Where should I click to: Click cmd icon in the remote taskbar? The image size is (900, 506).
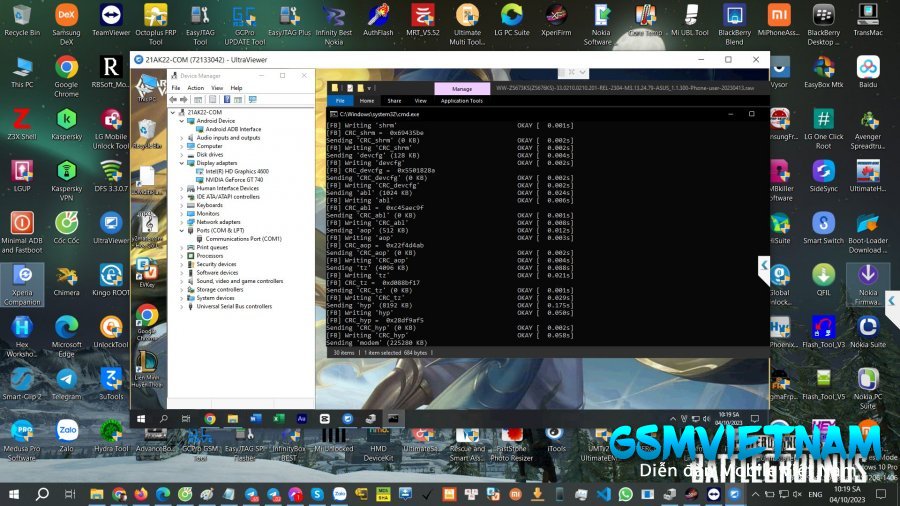pos(393,419)
